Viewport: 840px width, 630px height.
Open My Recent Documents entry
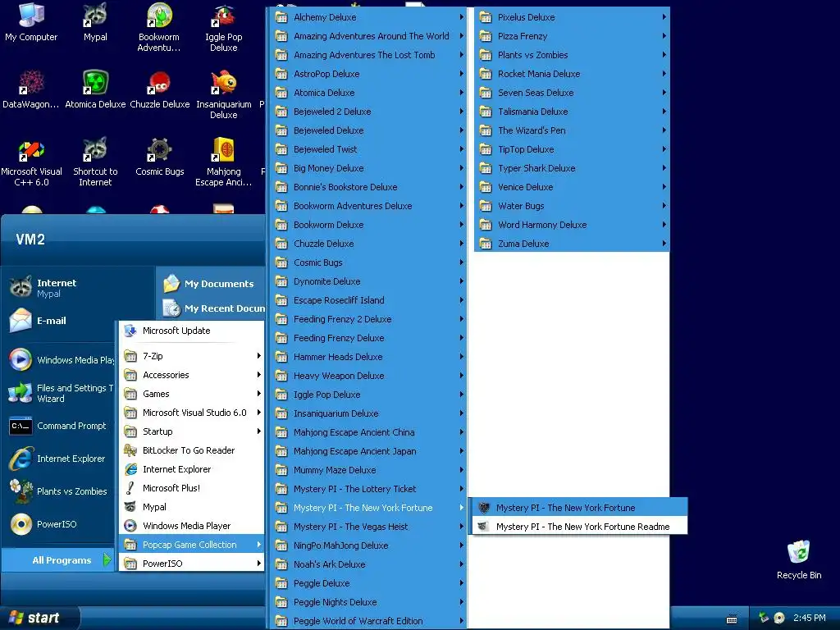[212, 308]
